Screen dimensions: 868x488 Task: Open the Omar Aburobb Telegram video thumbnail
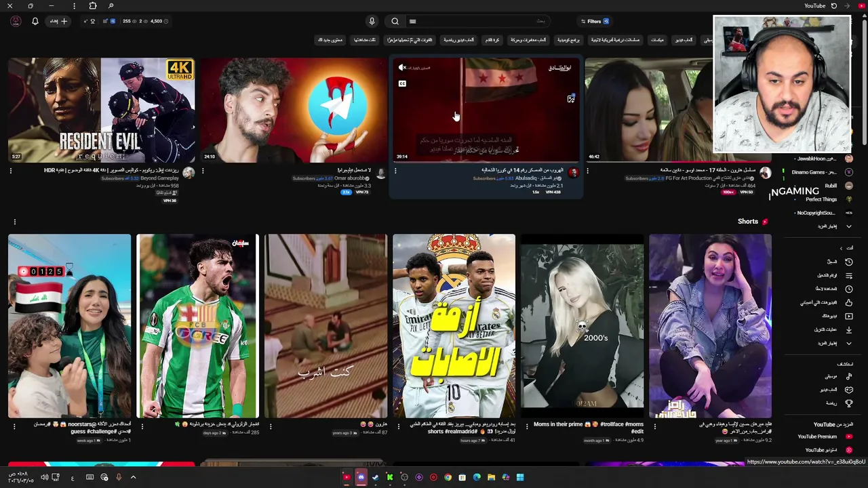[x=293, y=110]
